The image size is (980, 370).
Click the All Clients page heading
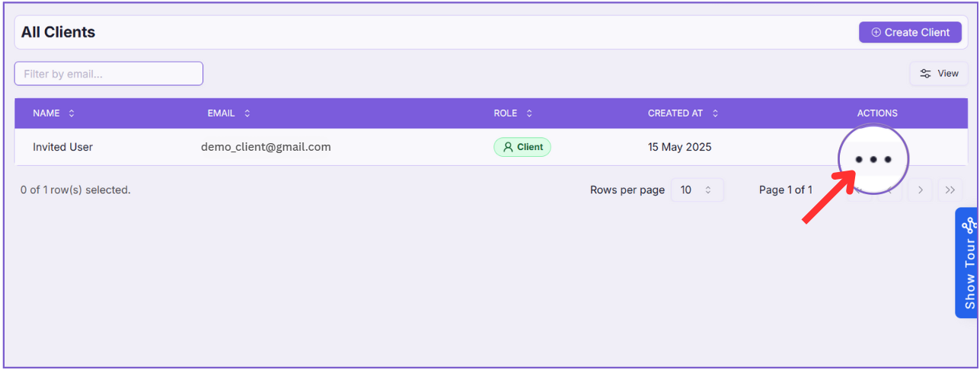(x=58, y=32)
